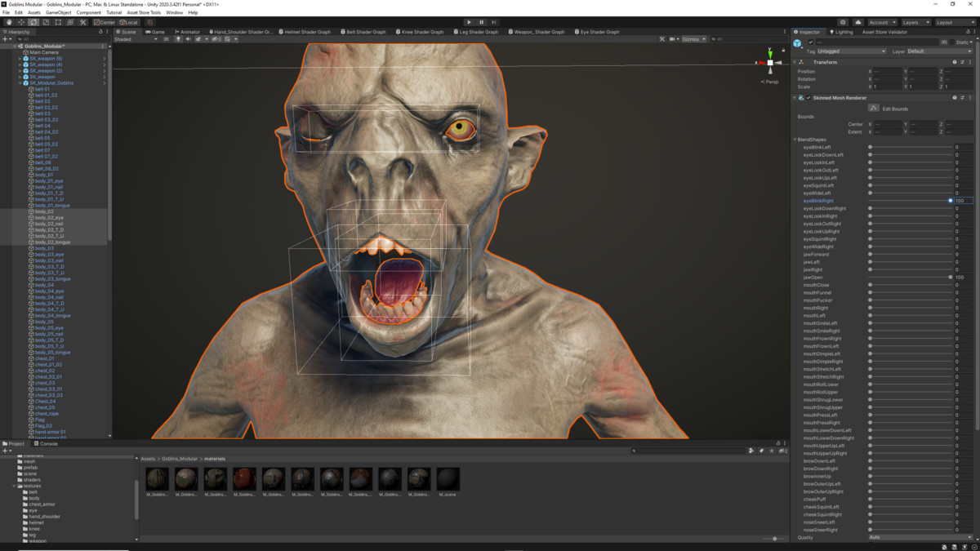Image resolution: width=980 pixels, height=551 pixels.
Task: Toggle Local handle rotation button
Action: pyautogui.click(x=128, y=22)
